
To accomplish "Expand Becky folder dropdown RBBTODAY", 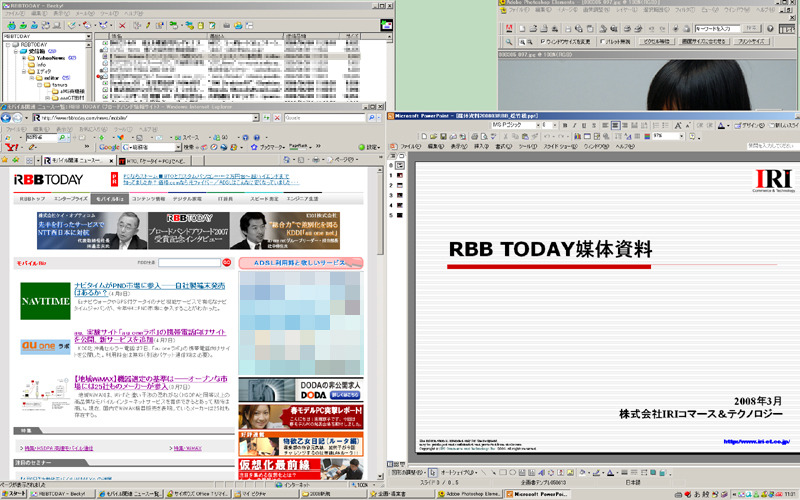I will [x=88, y=36].
